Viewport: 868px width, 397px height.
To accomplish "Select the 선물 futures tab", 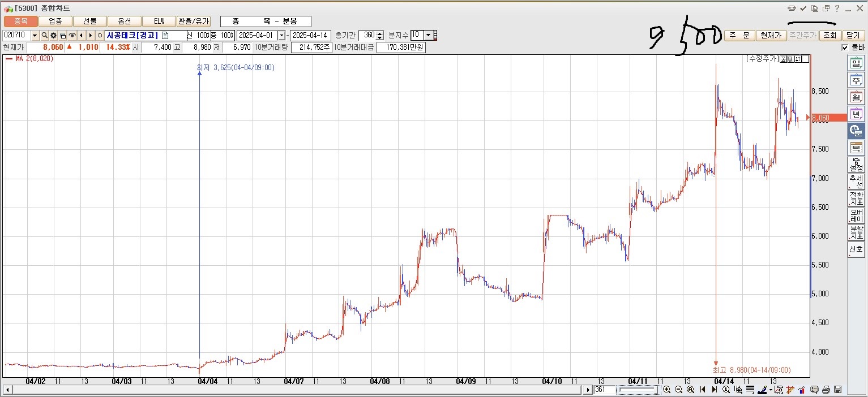I will pos(90,21).
